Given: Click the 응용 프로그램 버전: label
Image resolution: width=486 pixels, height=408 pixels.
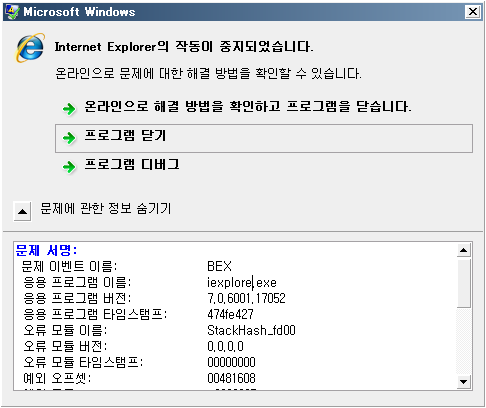Looking at the screenshot, I should (77, 298).
